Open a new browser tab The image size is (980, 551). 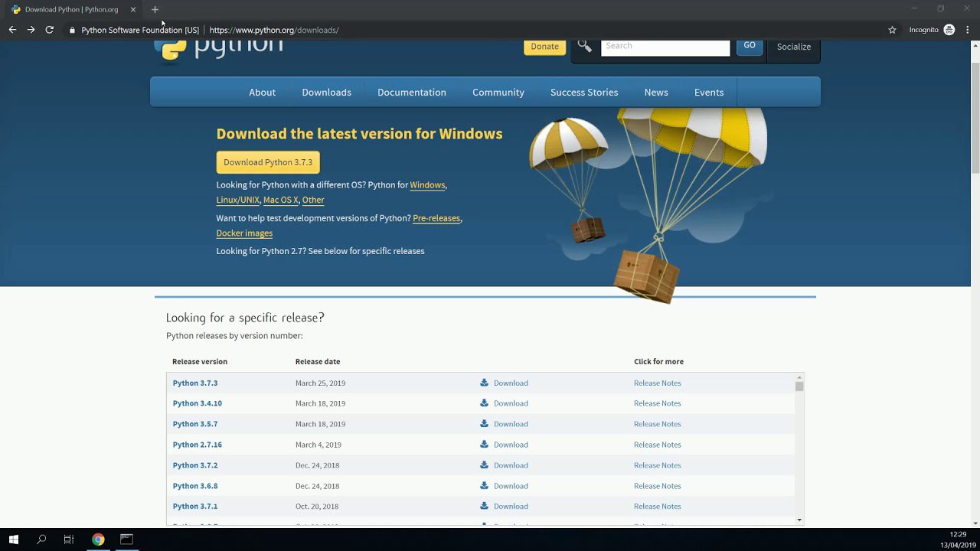pyautogui.click(x=155, y=9)
